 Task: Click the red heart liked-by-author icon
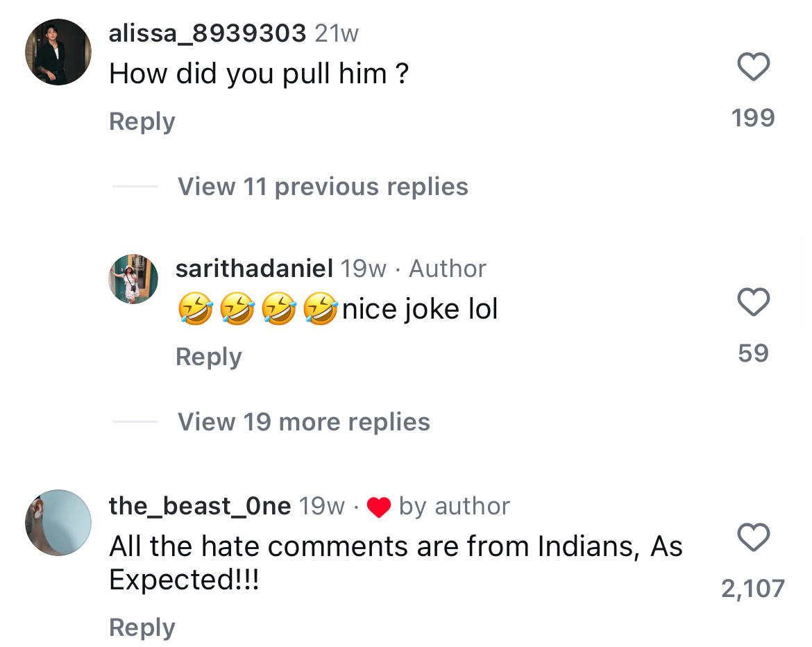pos(379,507)
